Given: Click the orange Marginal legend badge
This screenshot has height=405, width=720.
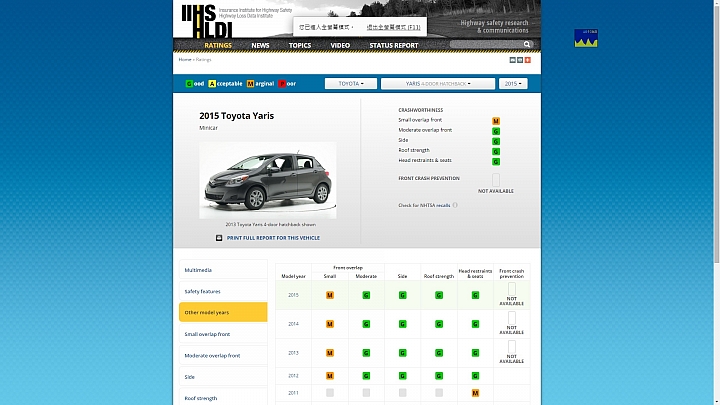Looking at the screenshot, I should (x=250, y=84).
